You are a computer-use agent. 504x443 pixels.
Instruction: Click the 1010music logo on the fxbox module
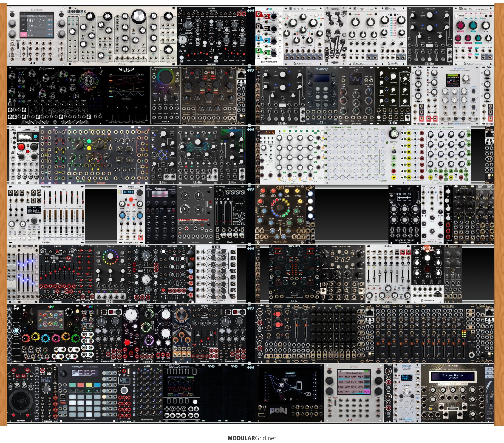(x=354, y=420)
